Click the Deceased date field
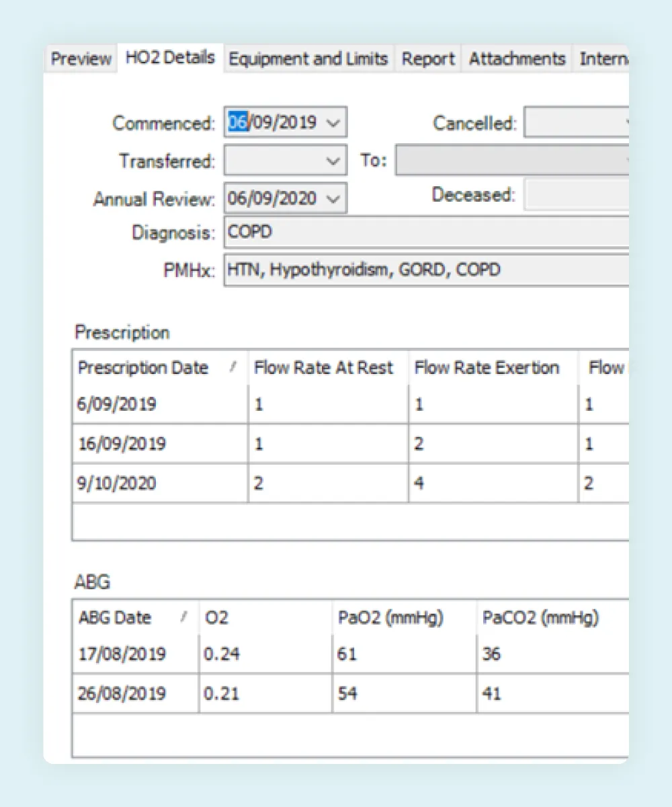Image resolution: width=672 pixels, height=807 pixels. pyautogui.click(x=577, y=195)
